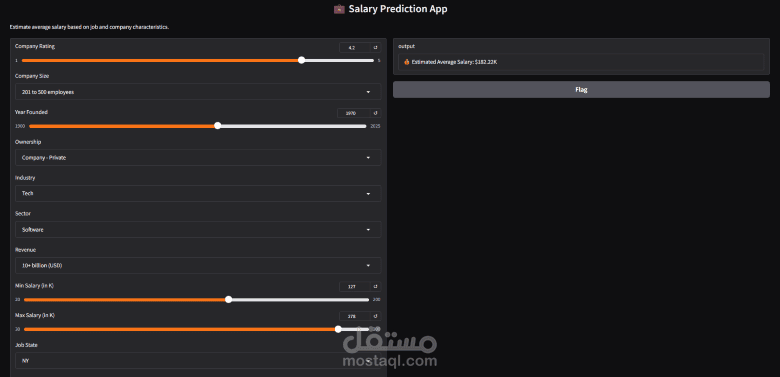Viewport: 780px width, 377px height.
Task: Expand the Ownership dropdown set to Company - Private
Action: point(198,158)
